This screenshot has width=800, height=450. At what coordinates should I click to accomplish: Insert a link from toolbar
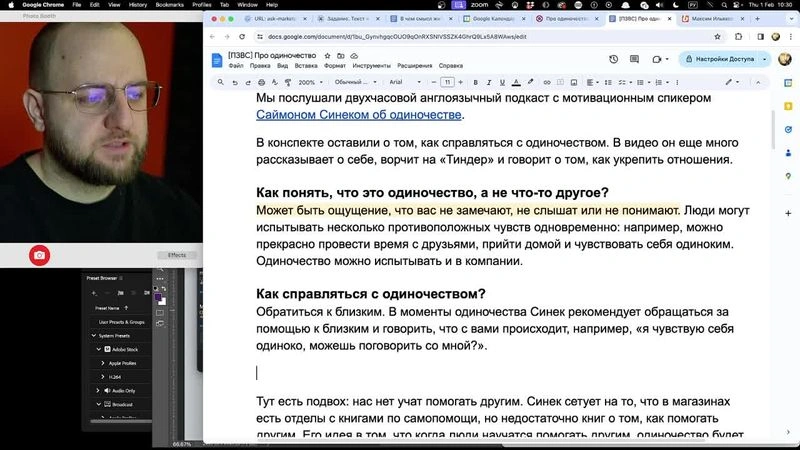click(x=547, y=82)
